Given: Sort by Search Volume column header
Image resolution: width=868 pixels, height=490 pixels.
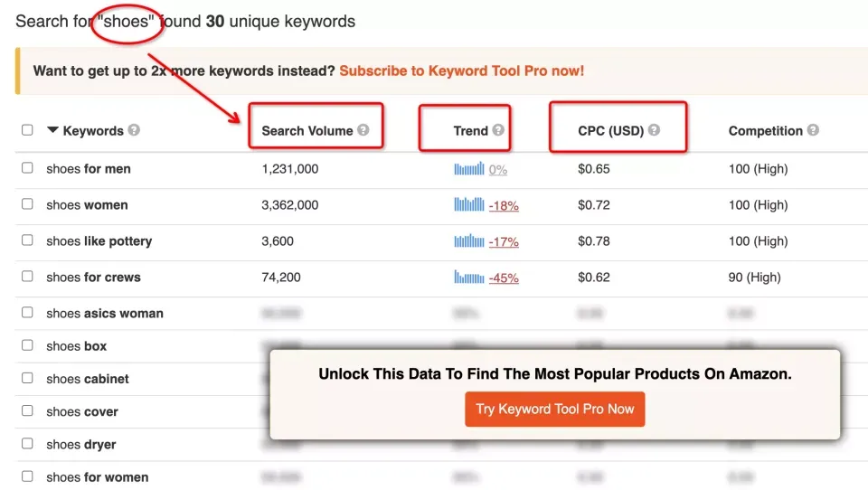Looking at the screenshot, I should pyautogui.click(x=307, y=131).
